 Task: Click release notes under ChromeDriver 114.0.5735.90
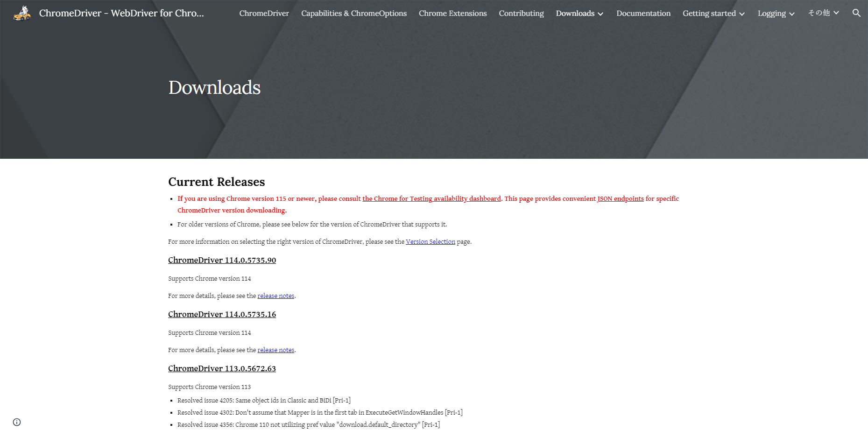(275, 296)
